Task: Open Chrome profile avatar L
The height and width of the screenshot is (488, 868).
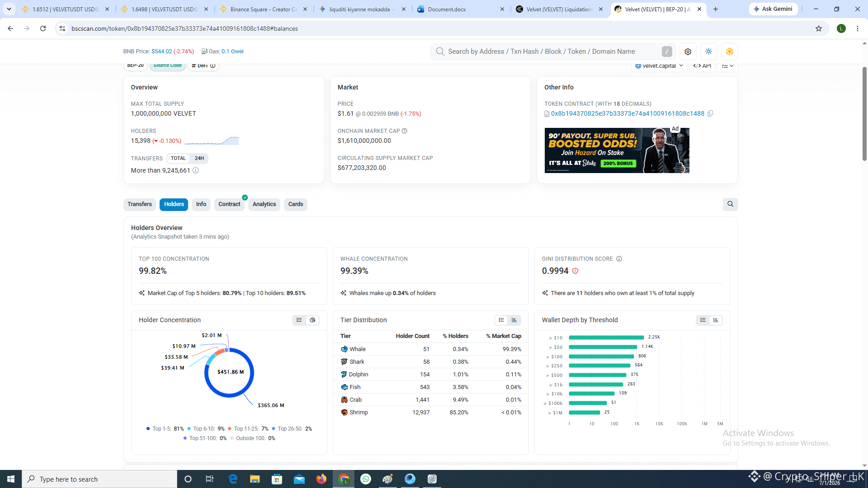Action: point(841,28)
